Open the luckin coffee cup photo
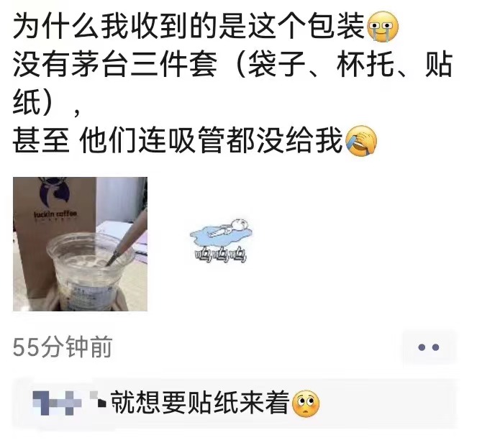The height and width of the screenshot is (448, 477). (80, 244)
